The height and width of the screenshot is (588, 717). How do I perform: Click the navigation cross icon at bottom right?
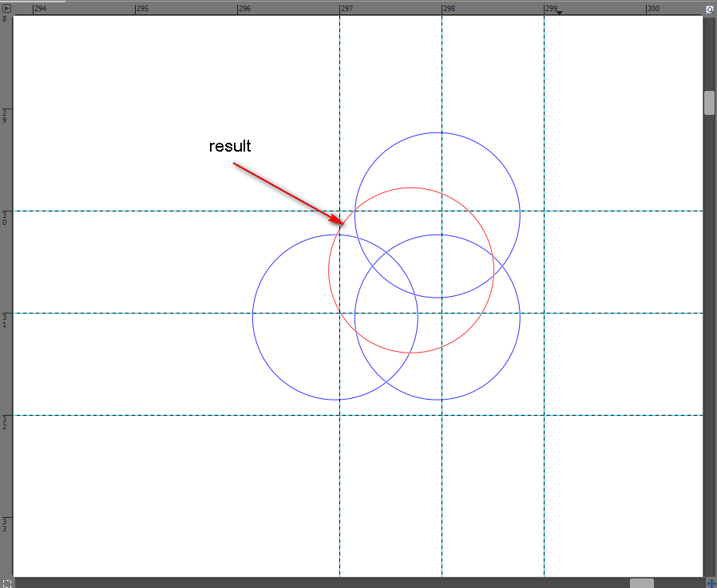(x=710, y=583)
